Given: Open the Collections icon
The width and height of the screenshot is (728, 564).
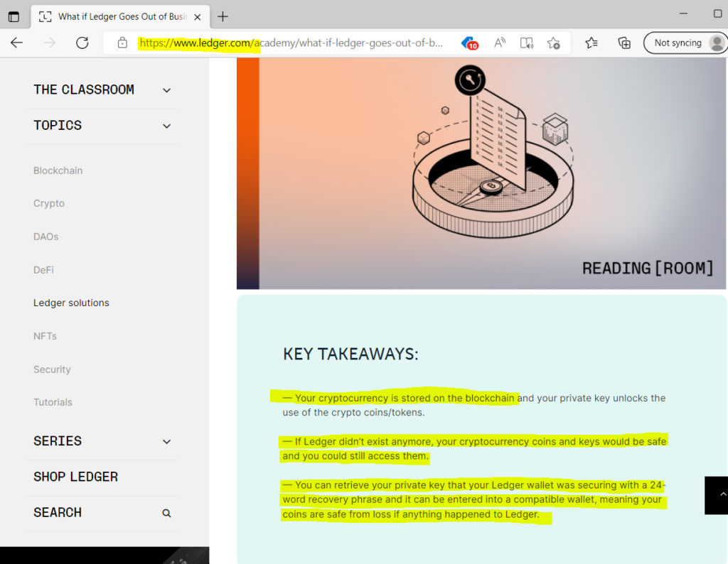Looking at the screenshot, I should 624,43.
